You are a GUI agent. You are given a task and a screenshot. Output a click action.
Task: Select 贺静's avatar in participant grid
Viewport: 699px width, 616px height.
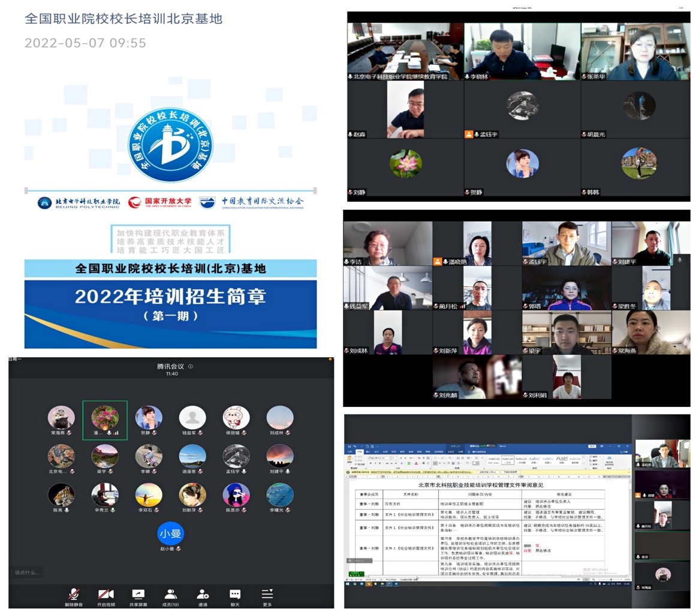click(x=148, y=417)
